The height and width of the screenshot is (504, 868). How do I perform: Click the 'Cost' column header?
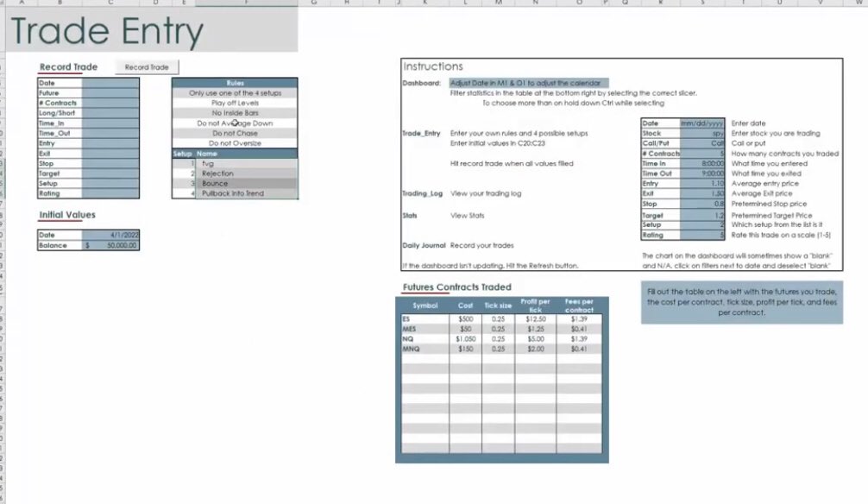click(x=466, y=306)
